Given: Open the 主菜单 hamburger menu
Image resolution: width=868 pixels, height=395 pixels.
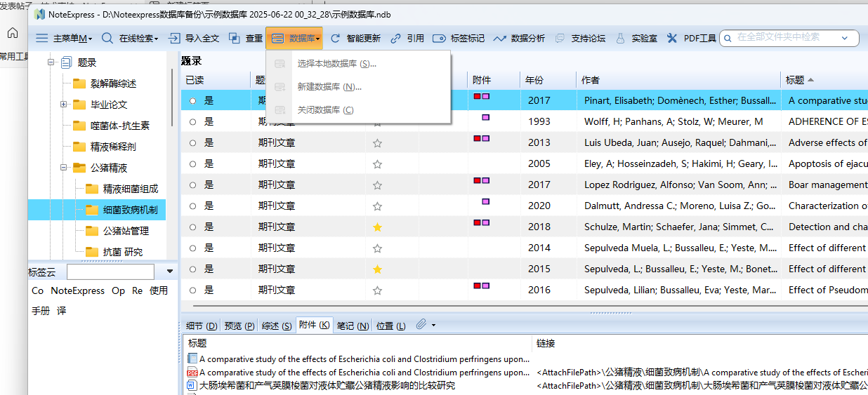Looking at the screenshot, I should (64, 39).
